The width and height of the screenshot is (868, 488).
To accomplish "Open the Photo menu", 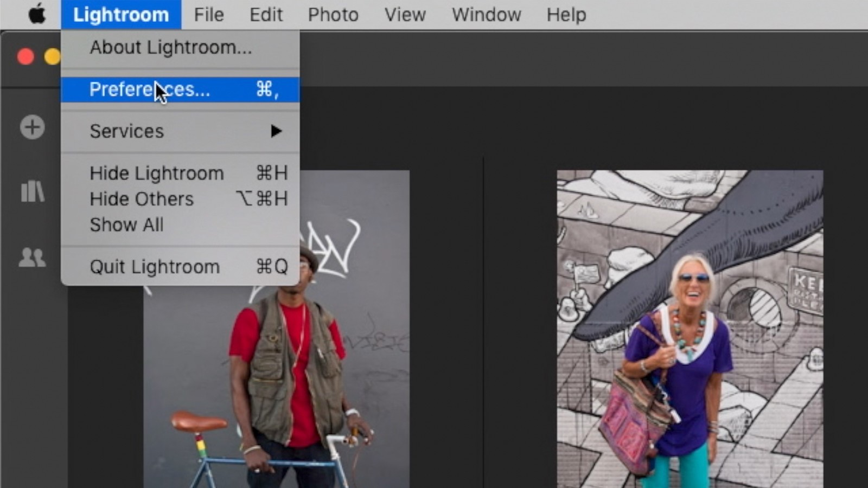I will (x=333, y=15).
